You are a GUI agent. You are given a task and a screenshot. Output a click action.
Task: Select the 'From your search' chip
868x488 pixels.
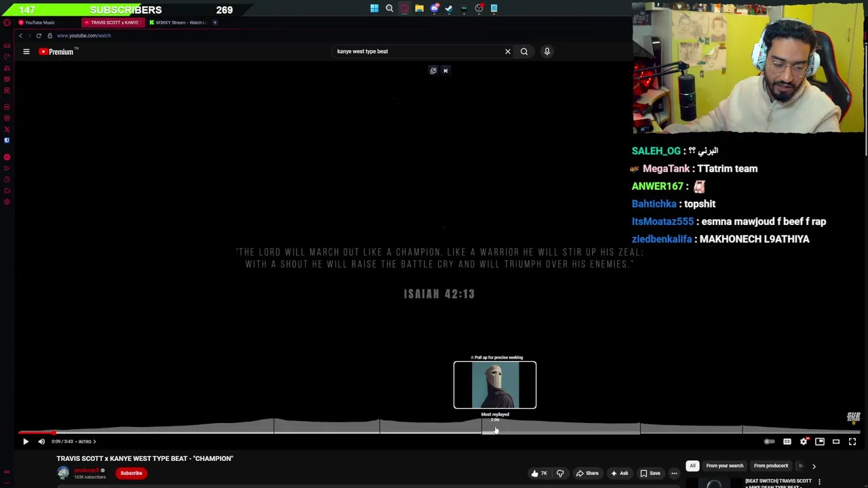click(x=724, y=466)
